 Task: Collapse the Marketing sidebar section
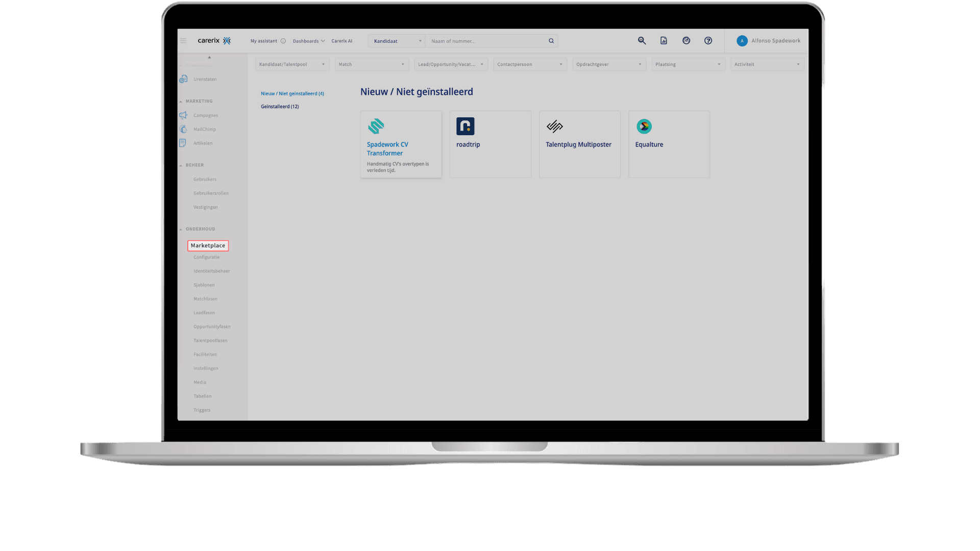point(181,102)
